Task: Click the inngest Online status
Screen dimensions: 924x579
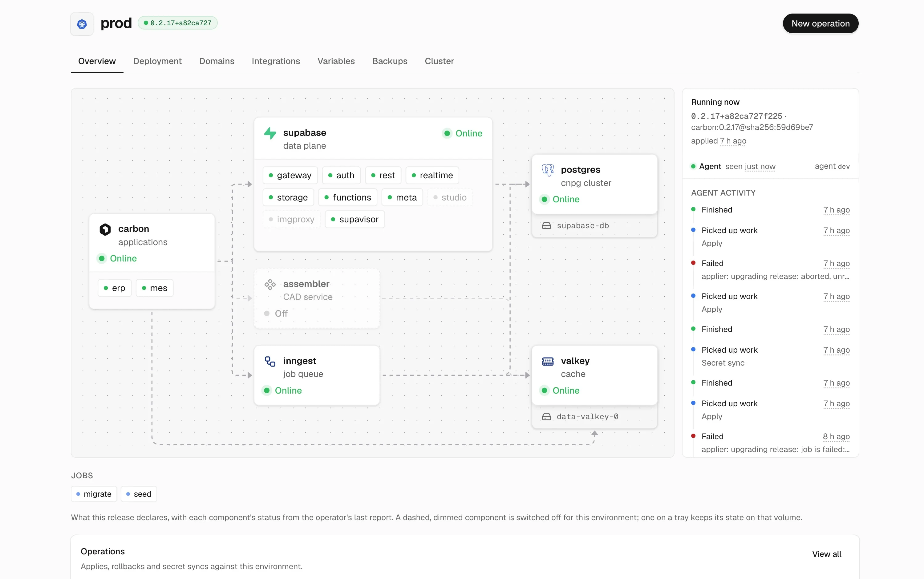Action: 282,391
